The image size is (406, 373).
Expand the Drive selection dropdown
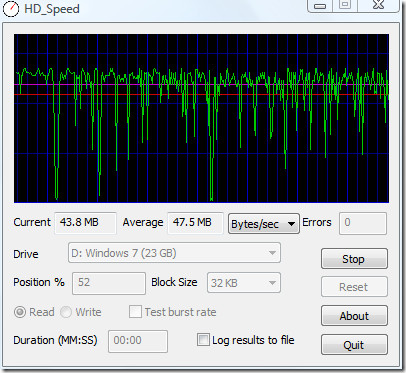pos(174,253)
